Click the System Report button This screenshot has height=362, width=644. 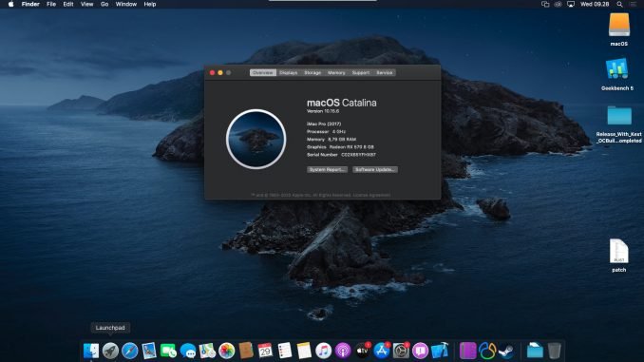pos(328,170)
